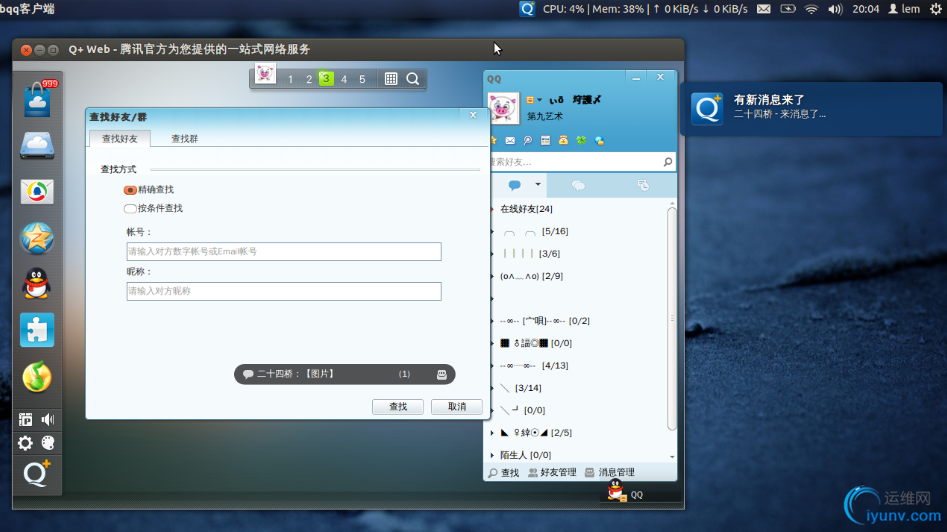Switch to 查找群 tab
Screen dimensions: 947x532
184,138
